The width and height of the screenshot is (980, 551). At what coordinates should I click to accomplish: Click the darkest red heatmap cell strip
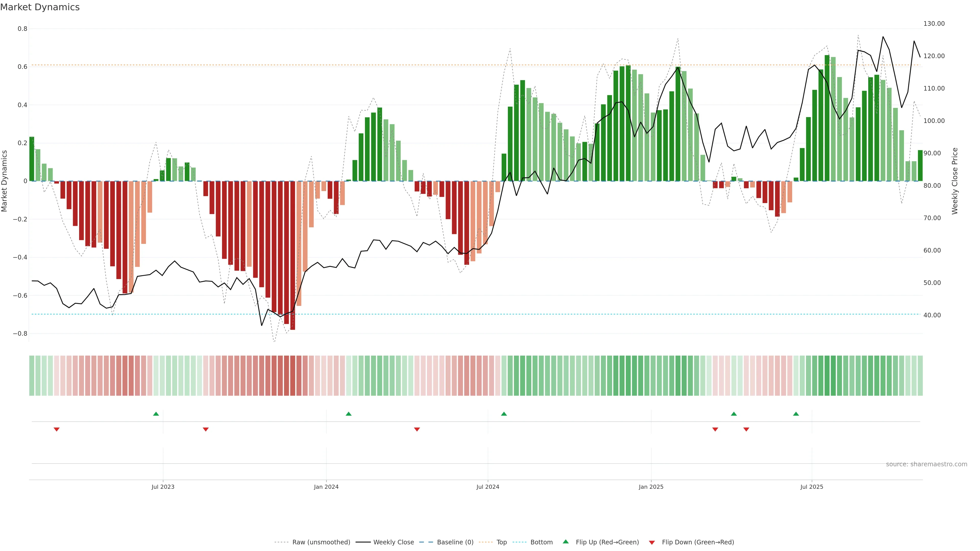292,375
